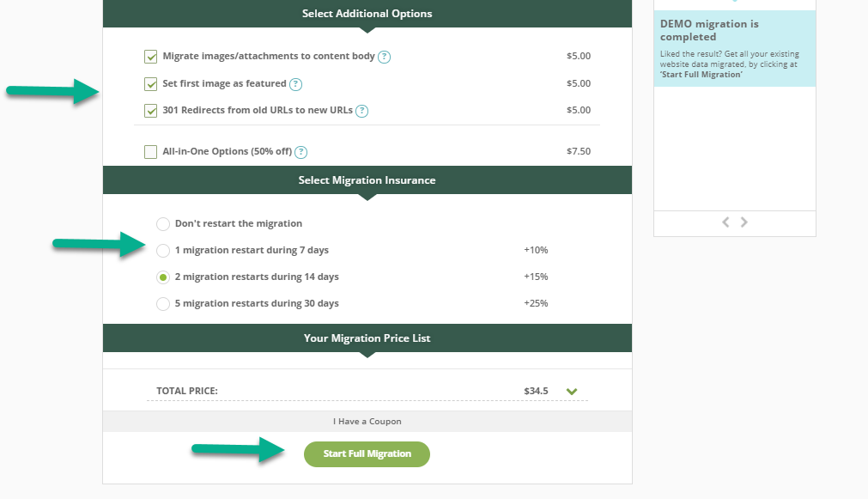Screen dimensions: 868x499
Task: Click the TOTAL PRICE label
Action: [187, 391]
